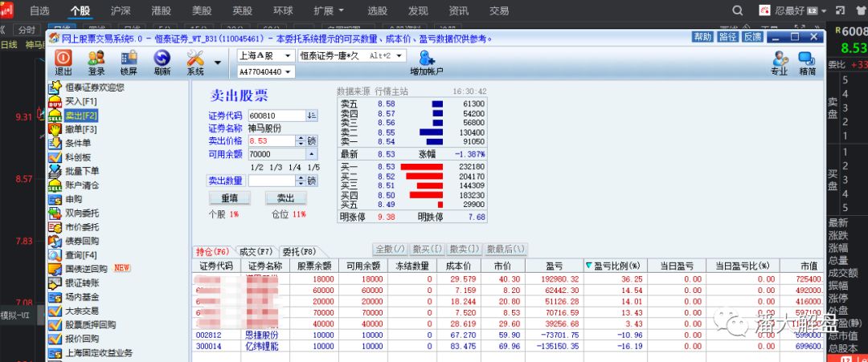Click the 路径 path button
This screenshot has width=868, height=362.
tap(727, 36)
